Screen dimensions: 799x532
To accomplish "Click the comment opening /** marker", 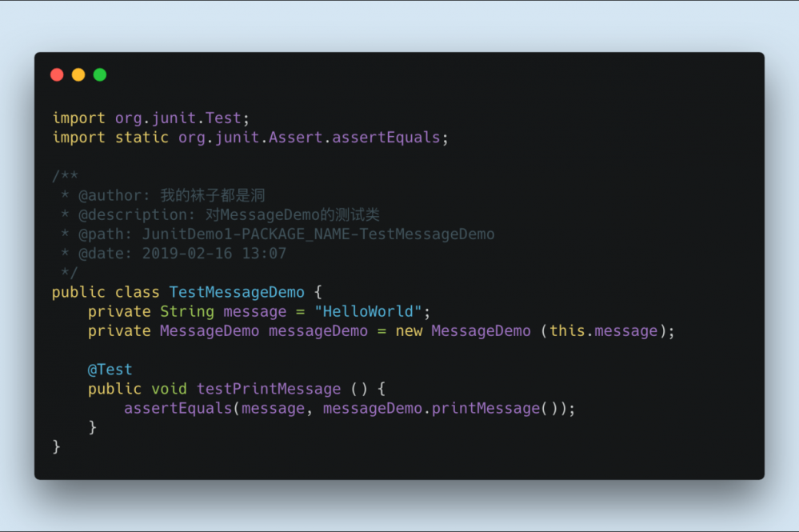I will [x=66, y=176].
